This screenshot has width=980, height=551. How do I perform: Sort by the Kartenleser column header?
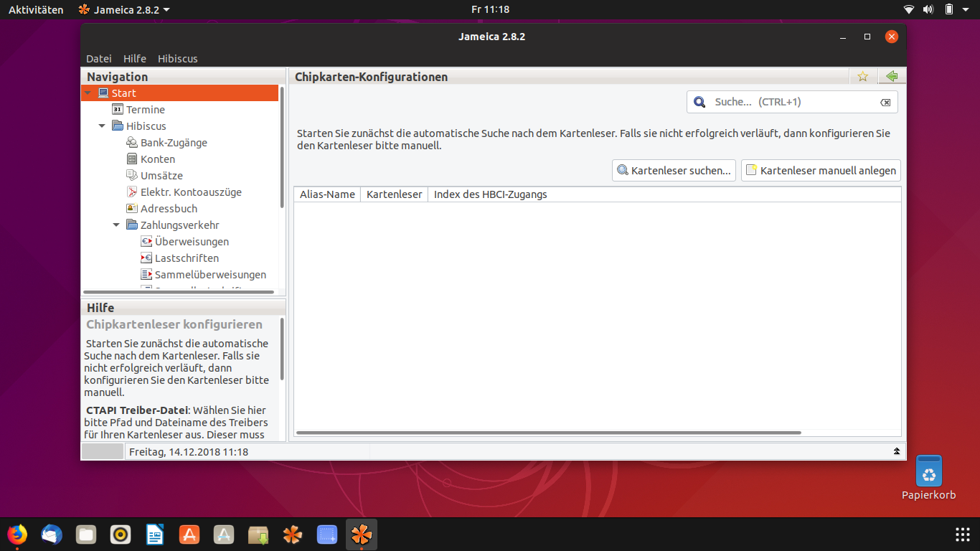pyautogui.click(x=394, y=194)
